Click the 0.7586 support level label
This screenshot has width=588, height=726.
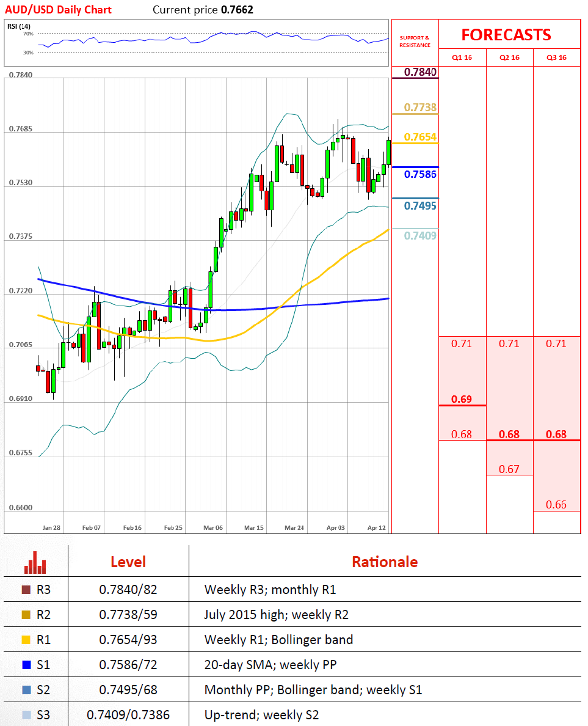420,174
